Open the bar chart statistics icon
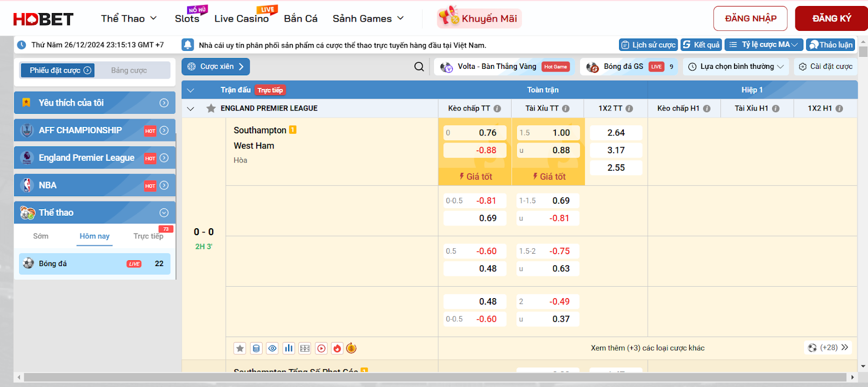868x387 pixels. [289, 349]
